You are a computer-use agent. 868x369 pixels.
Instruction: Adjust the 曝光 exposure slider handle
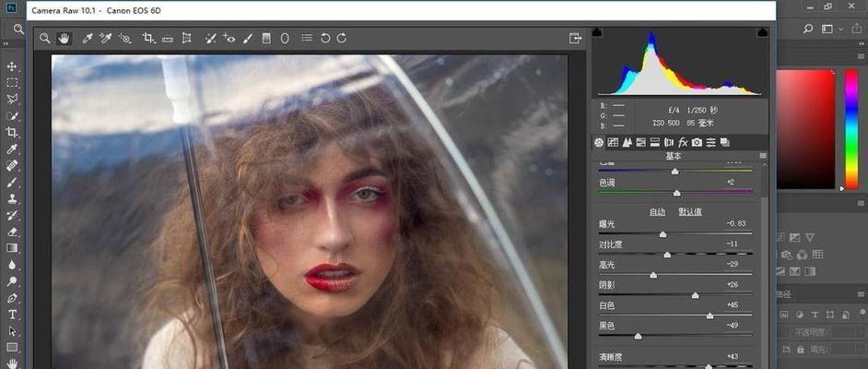click(x=663, y=235)
